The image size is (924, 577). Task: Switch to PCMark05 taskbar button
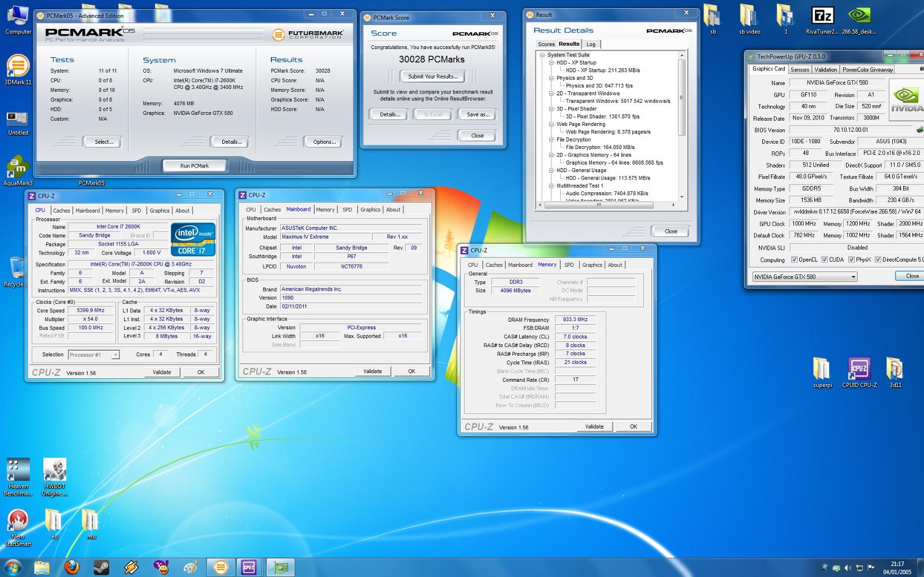pyautogui.click(x=220, y=568)
